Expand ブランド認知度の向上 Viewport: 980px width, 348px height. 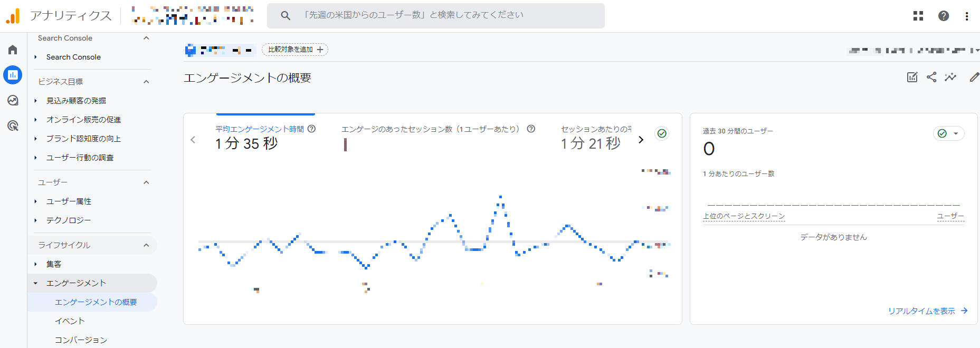click(35, 139)
